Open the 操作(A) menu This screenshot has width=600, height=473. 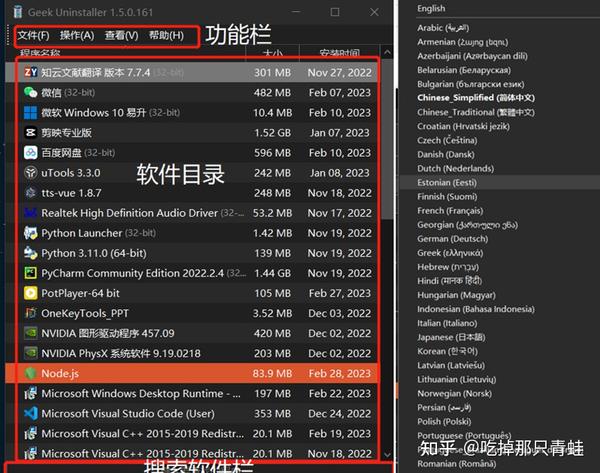77,36
